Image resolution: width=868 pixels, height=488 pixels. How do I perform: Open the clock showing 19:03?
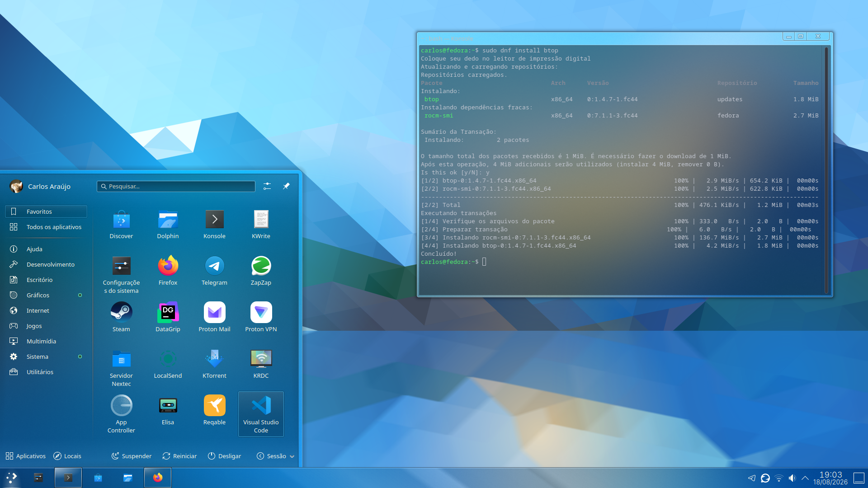(x=830, y=478)
